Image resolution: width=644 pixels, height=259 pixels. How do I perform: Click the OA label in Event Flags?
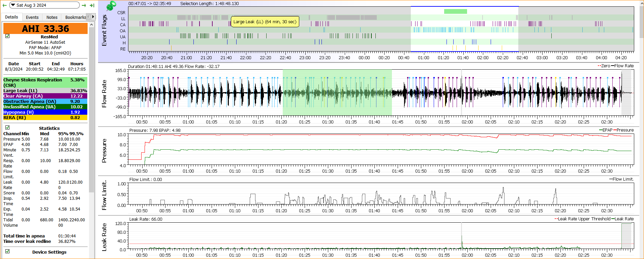(123, 31)
